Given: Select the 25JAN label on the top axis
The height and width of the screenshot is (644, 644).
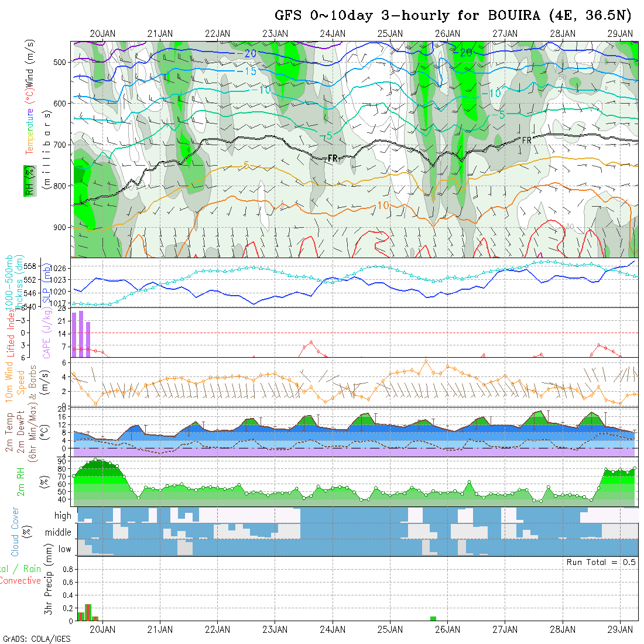Looking at the screenshot, I should tap(390, 34).
